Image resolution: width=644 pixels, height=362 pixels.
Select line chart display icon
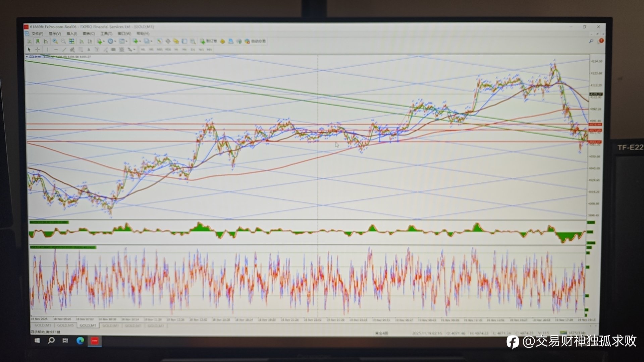pos(46,41)
